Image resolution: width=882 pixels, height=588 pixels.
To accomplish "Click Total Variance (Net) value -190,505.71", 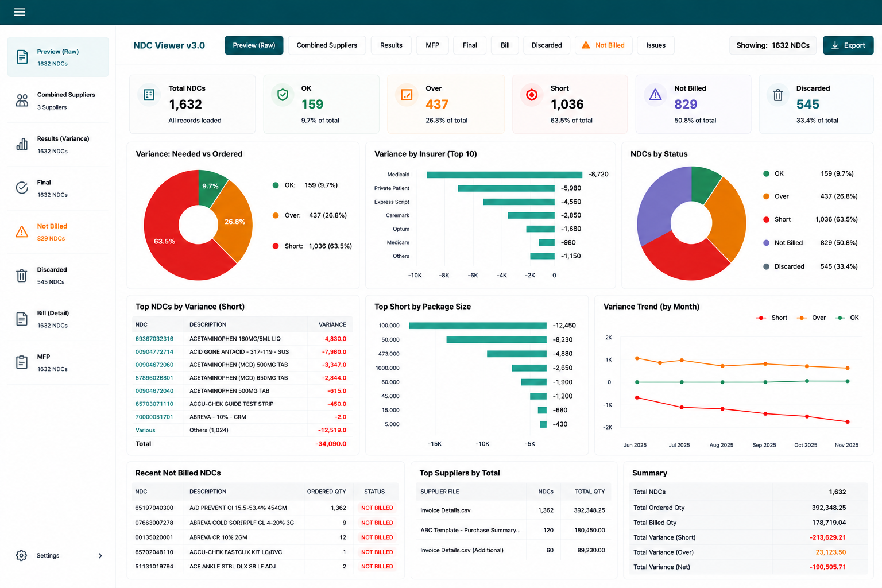I will 827,567.
